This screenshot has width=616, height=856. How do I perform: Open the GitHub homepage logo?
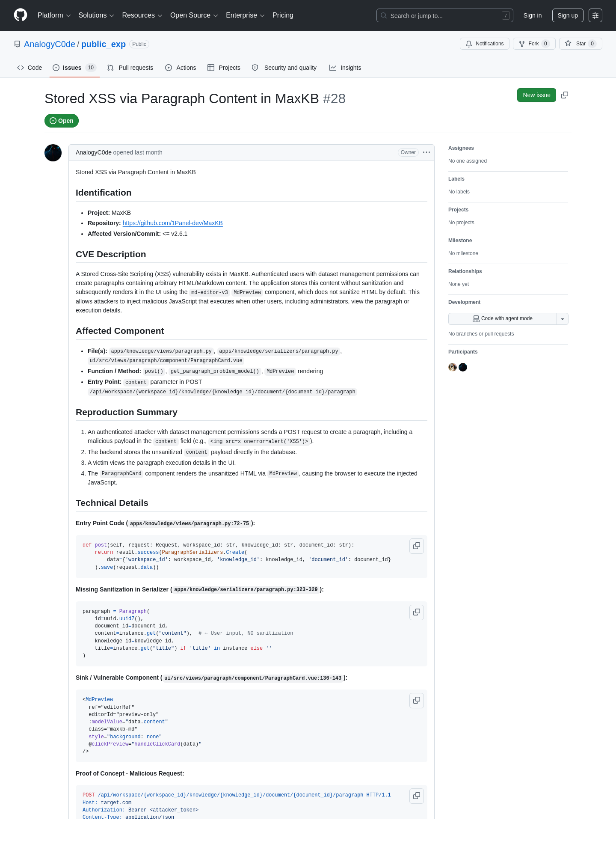[x=21, y=15]
